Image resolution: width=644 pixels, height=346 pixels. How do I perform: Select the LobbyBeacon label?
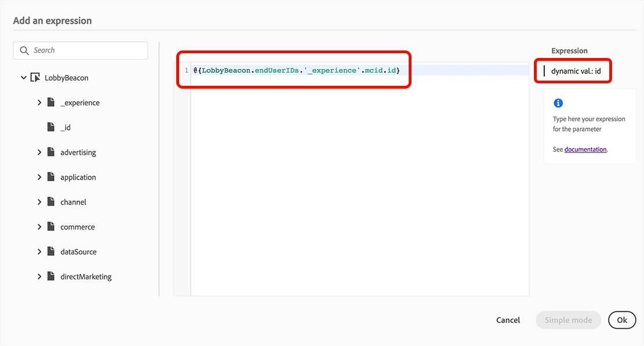click(x=67, y=78)
